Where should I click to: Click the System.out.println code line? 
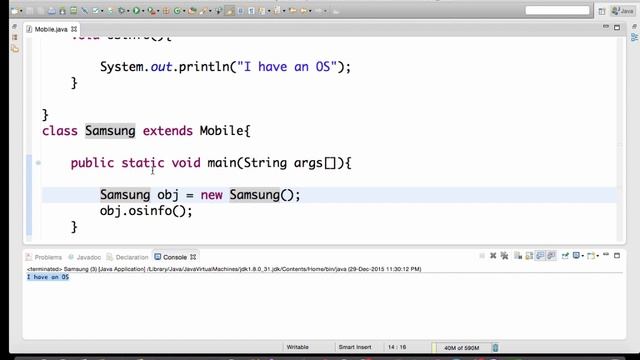[225, 67]
